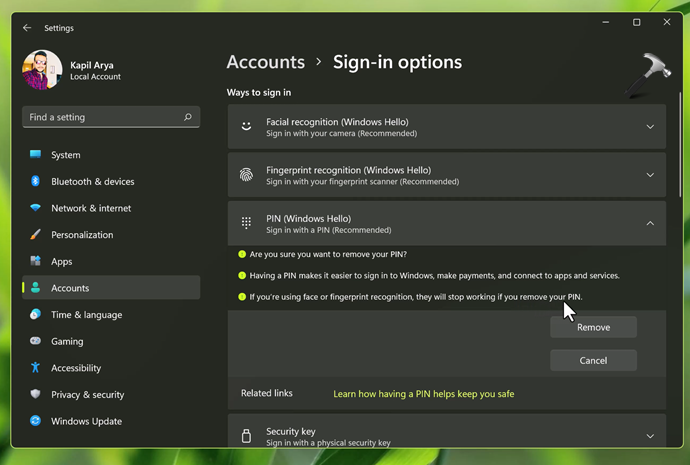This screenshot has width=690, height=465.
Task: Click the back arrow in Settings
Action: click(x=26, y=28)
